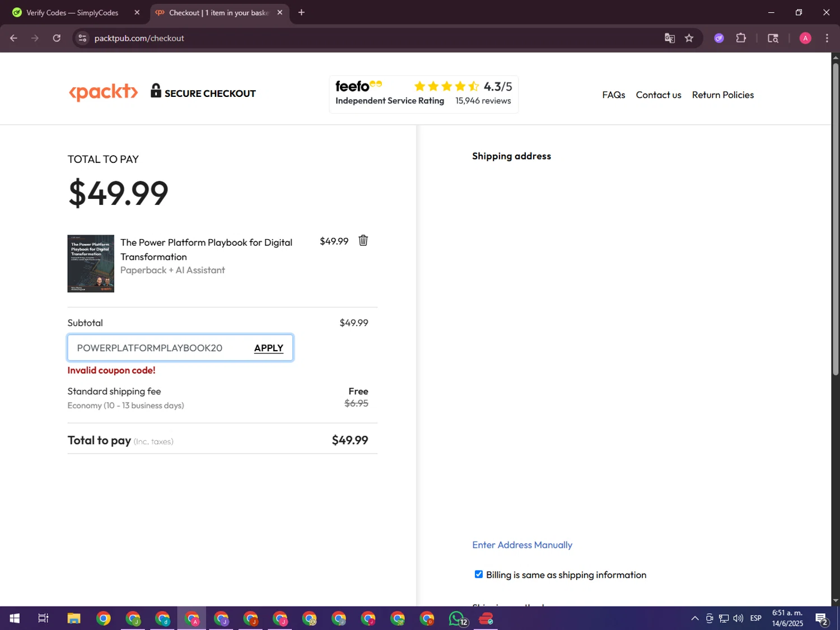Click the Subtotal label
This screenshot has height=630, width=840.
[x=85, y=323]
